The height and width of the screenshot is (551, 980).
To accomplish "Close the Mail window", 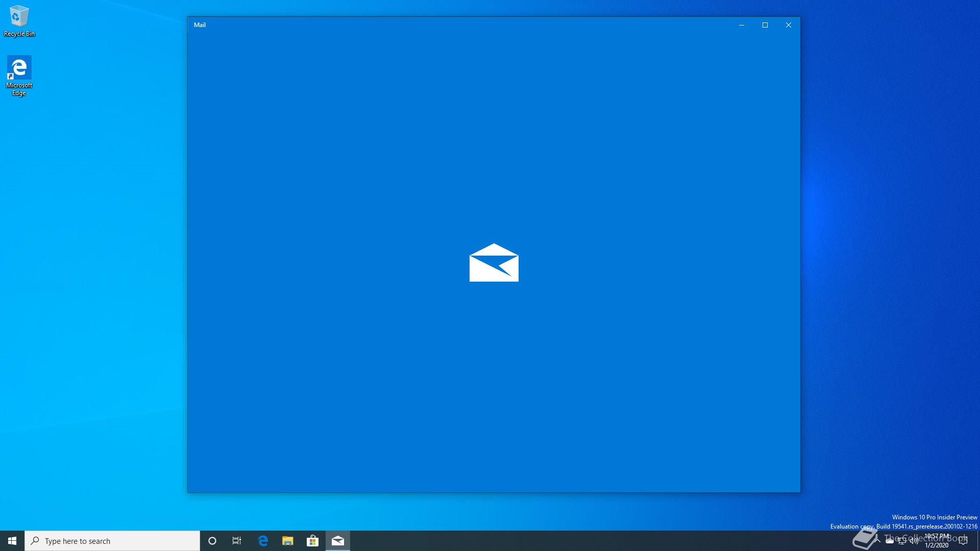I will click(789, 25).
